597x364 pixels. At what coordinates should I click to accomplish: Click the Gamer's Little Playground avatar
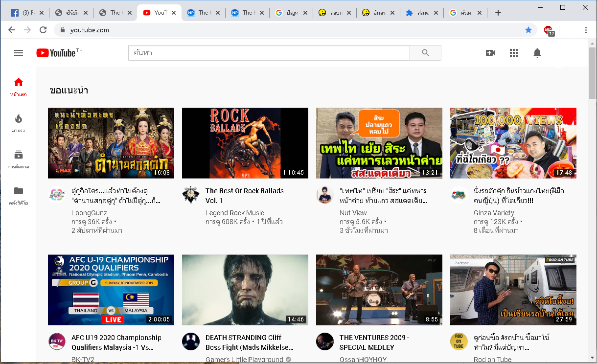click(191, 341)
